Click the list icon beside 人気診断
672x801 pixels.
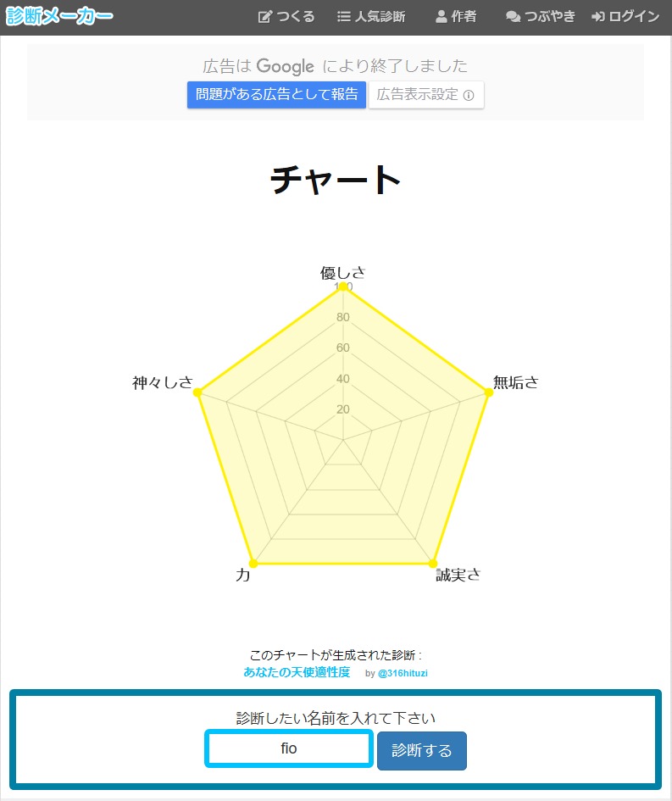coord(344,17)
